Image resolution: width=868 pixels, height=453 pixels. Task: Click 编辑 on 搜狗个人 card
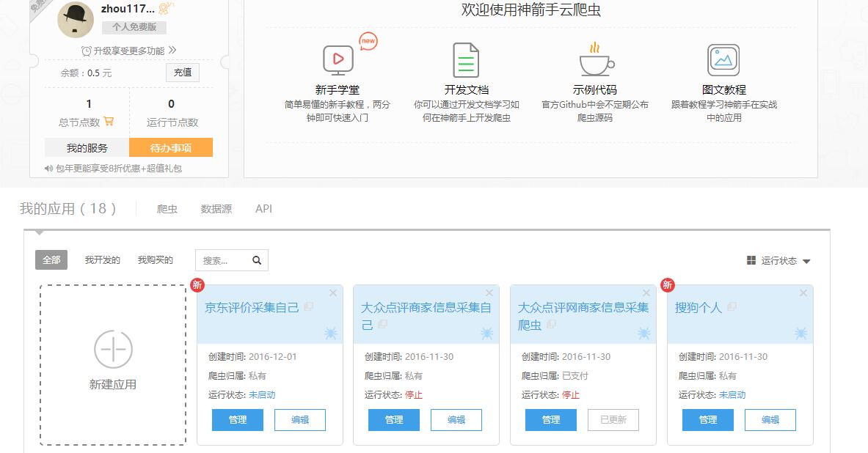tap(770, 420)
